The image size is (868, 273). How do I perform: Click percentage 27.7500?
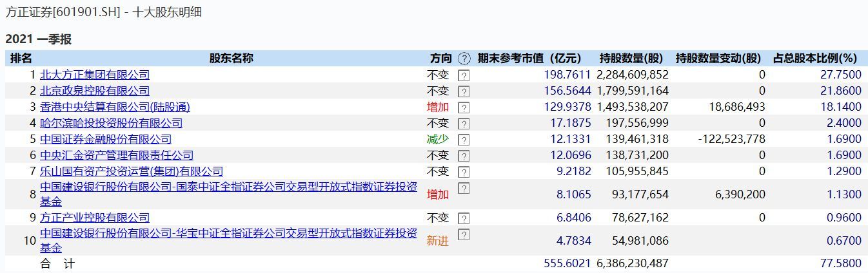[840, 75]
